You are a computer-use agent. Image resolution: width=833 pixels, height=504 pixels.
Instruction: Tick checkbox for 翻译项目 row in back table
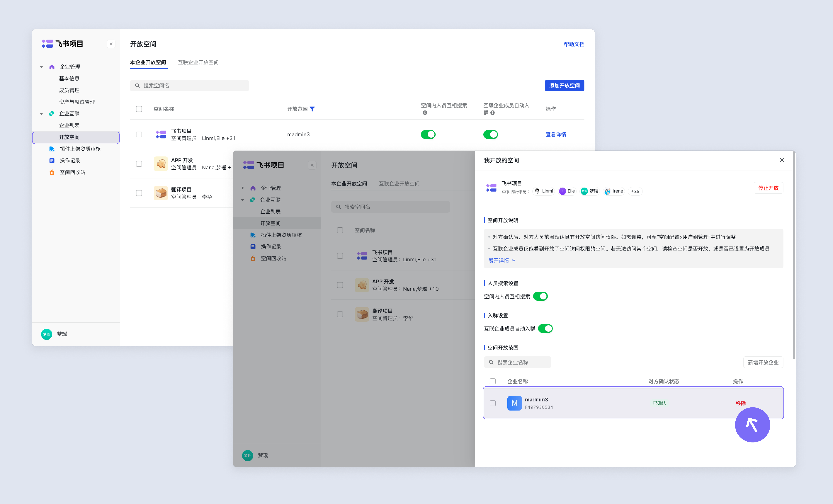point(139,193)
